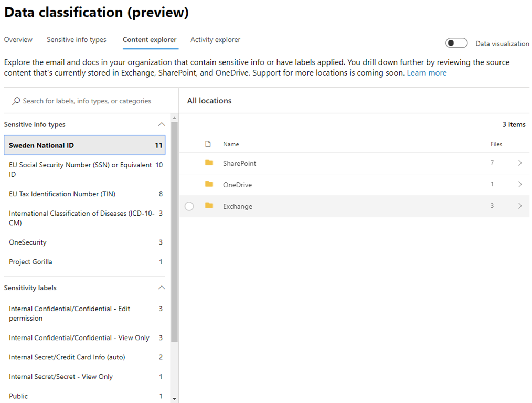Viewport: 532px width, 403px height.
Task: Switch to the Activity explorer tab
Action: pyautogui.click(x=215, y=40)
